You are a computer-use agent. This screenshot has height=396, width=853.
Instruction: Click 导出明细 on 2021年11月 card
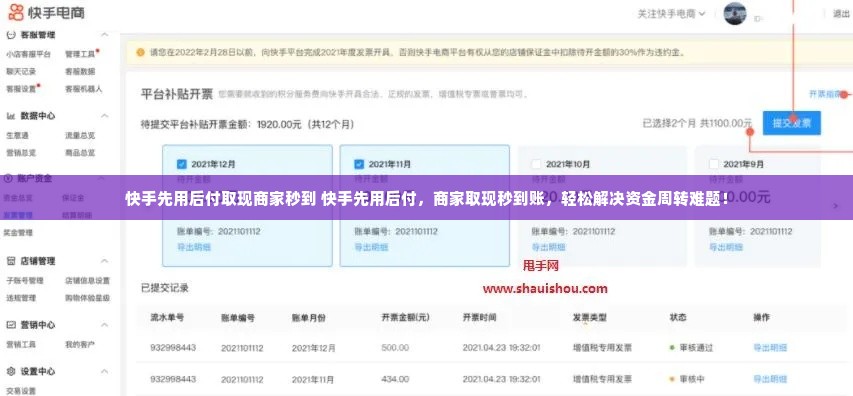(x=372, y=247)
